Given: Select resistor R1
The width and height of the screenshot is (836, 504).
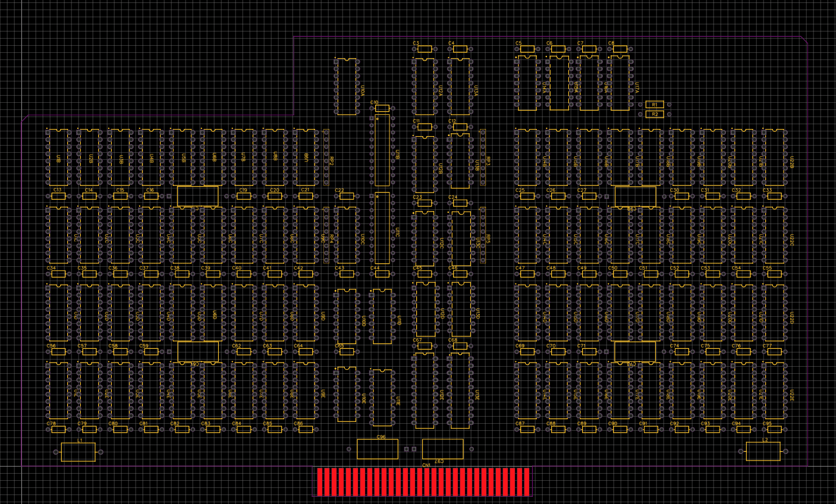Looking at the screenshot, I should tap(655, 105).
